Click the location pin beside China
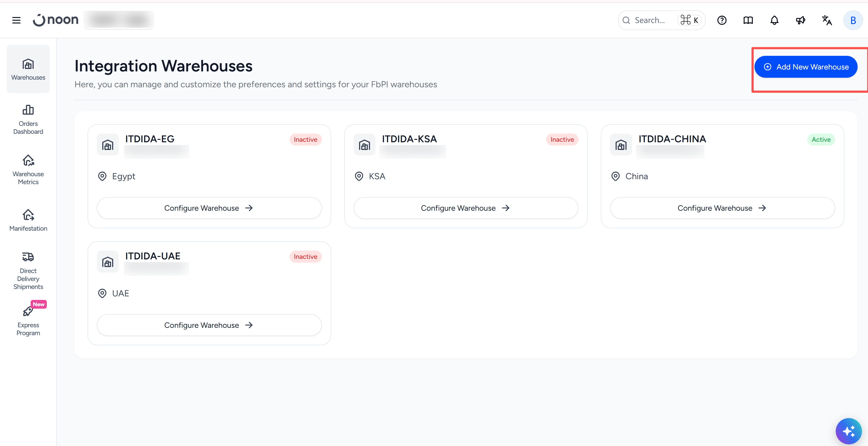868x446 pixels. (x=615, y=176)
